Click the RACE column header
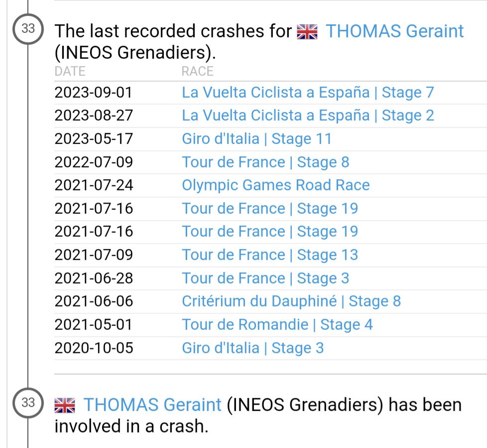 tap(197, 71)
